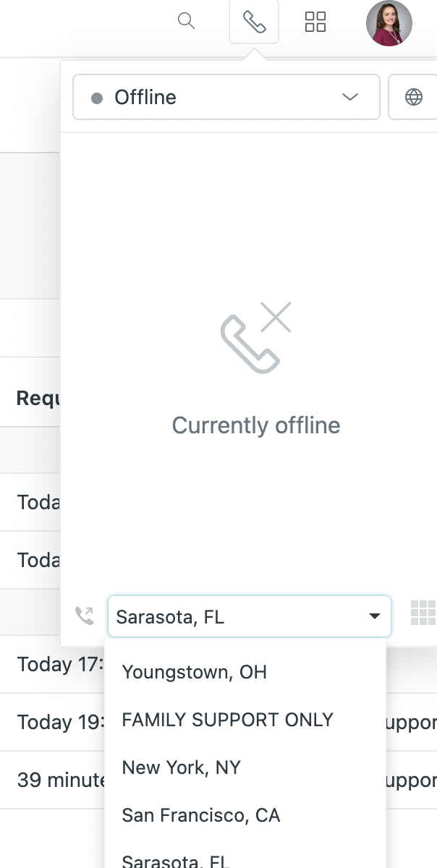Click the globe icon button
The width and height of the screenshot is (437, 868).
click(x=414, y=97)
